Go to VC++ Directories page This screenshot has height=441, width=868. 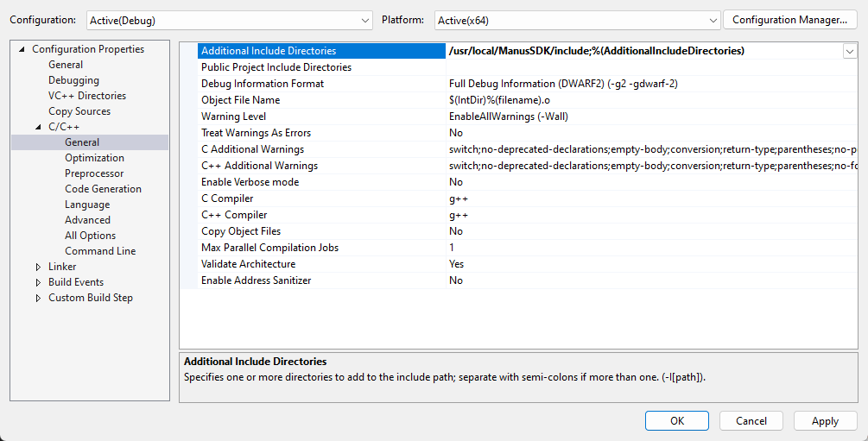86,96
